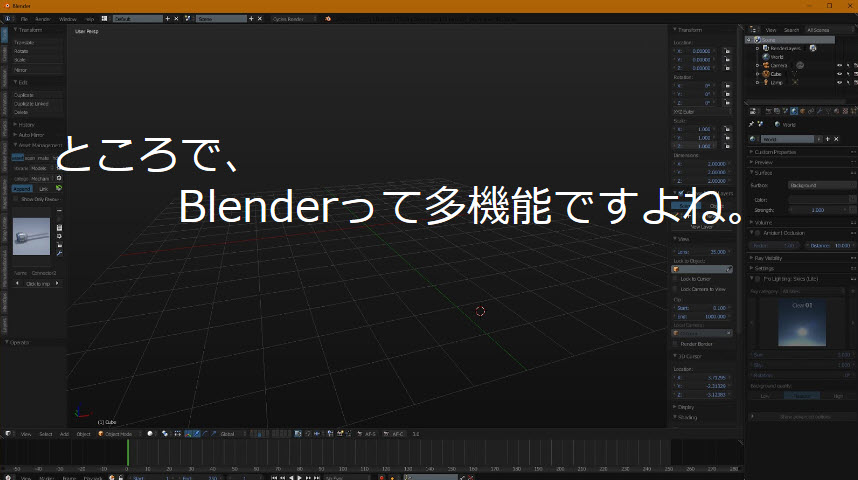The height and width of the screenshot is (480, 858).
Task: Open the Surface Background shader dropdown
Action: (x=822, y=186)
